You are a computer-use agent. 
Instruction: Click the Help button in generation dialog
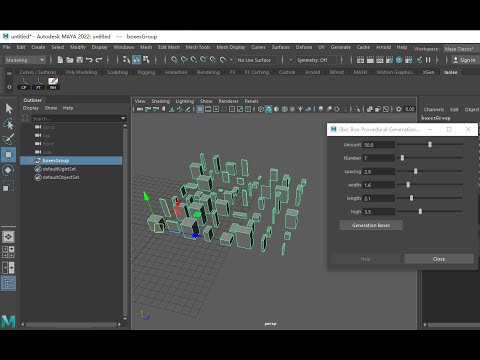click(365, 259)
